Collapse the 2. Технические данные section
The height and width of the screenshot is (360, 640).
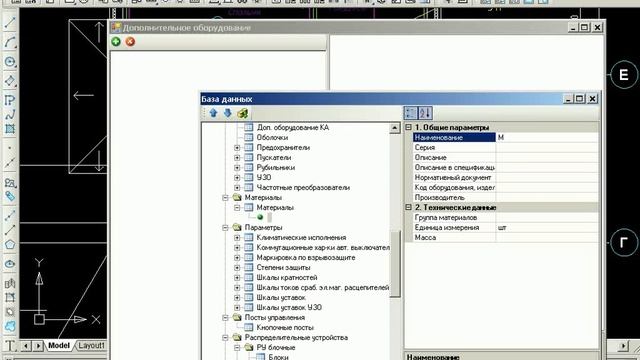pos(409,207)
